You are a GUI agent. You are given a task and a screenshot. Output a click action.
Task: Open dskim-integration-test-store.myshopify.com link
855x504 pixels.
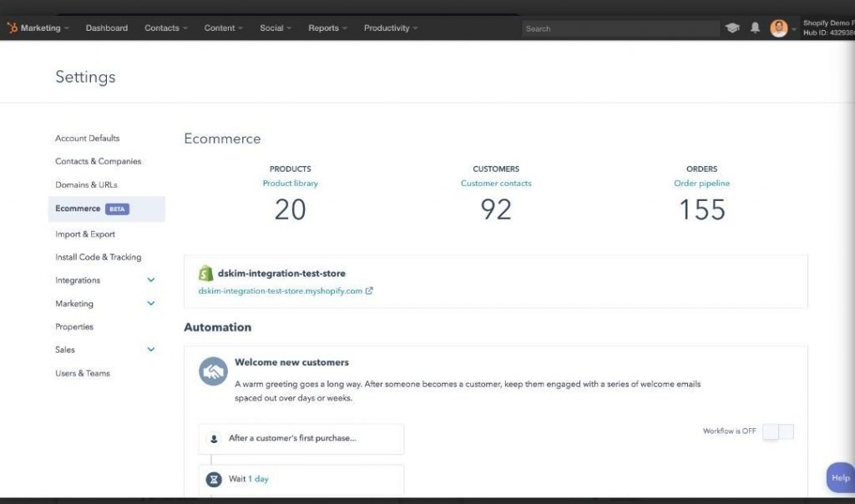pos(281,291)
